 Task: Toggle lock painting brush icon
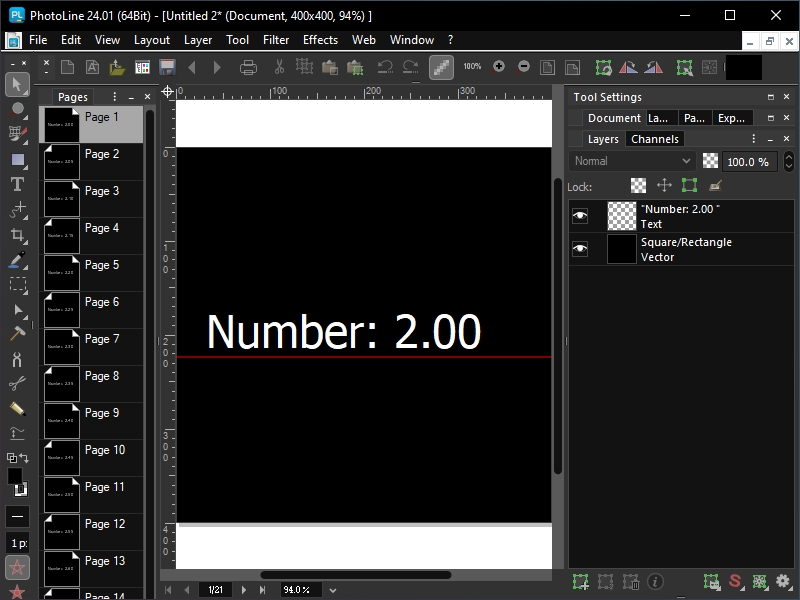(715, 186)
